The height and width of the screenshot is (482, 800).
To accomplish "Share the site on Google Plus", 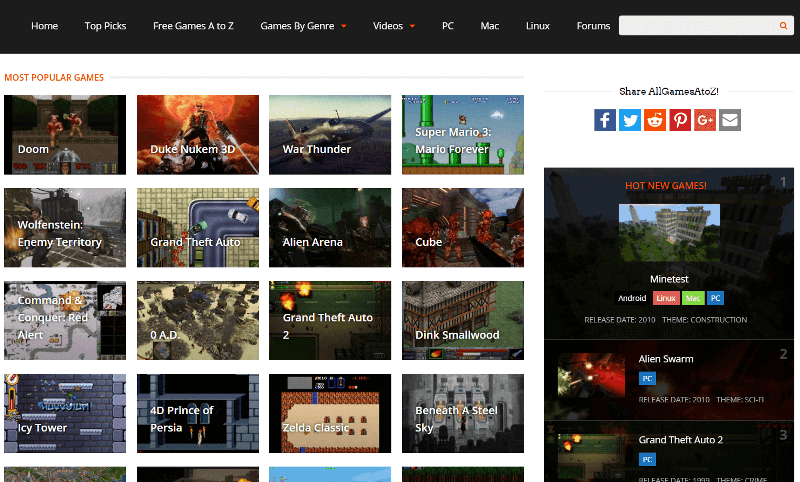I will tap(705, 120).
